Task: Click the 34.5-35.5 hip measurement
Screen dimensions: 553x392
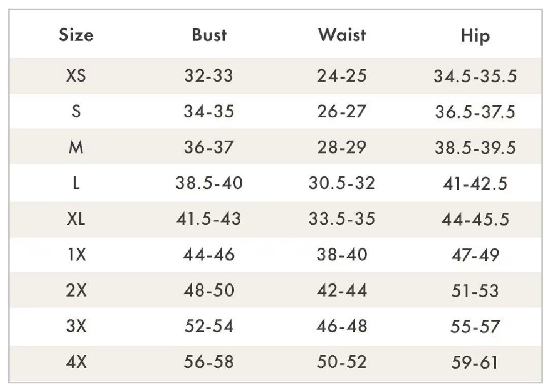Action: (475, 76)
